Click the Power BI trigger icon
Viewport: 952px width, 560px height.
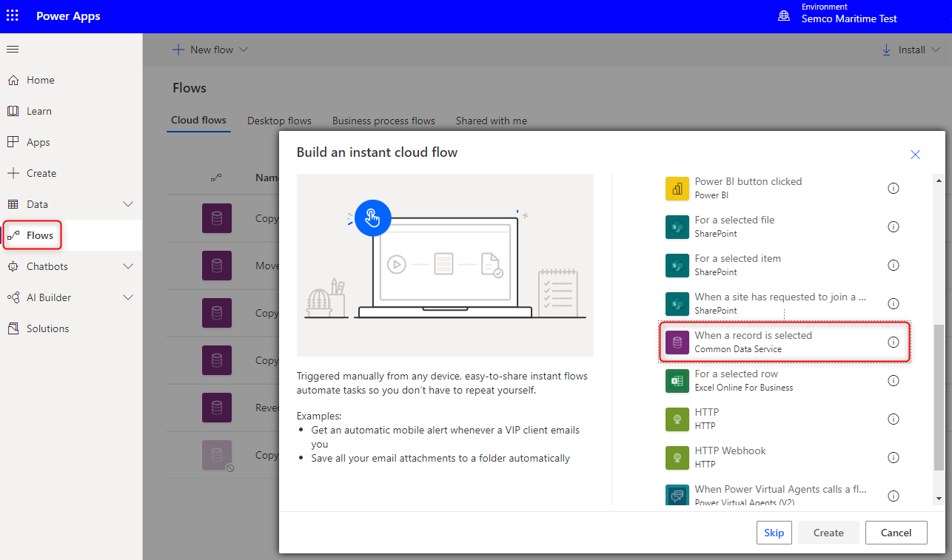(x=677, y=189)
